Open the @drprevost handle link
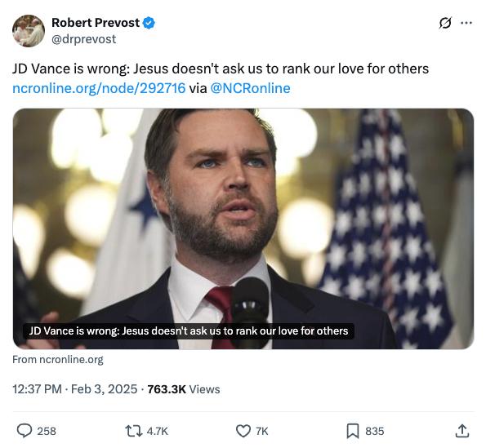The height and width of the screenshot is (448, 486). 83,39
